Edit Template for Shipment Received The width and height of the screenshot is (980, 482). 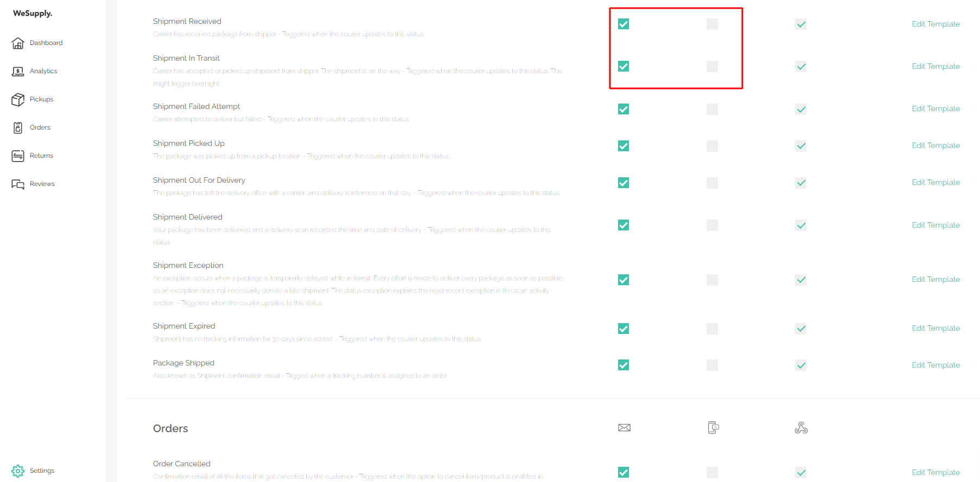coord(936,24)
